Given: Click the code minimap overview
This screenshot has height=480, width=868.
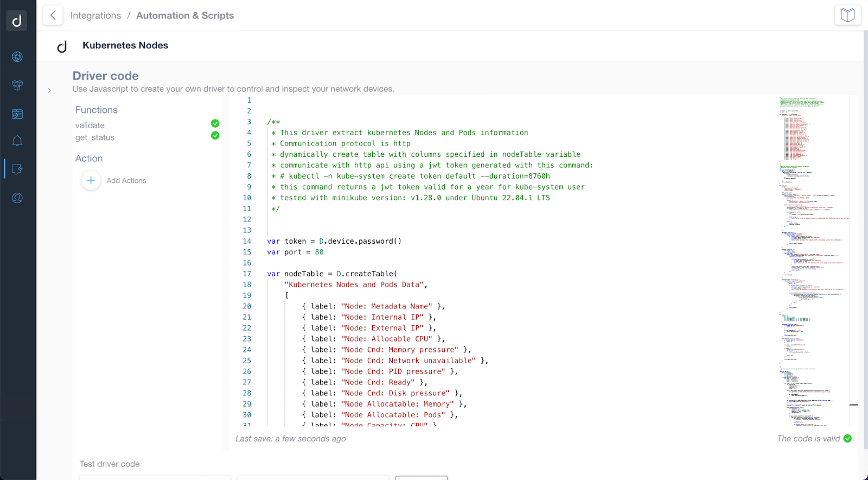Looking at the screenshot, I should point(814,261).
